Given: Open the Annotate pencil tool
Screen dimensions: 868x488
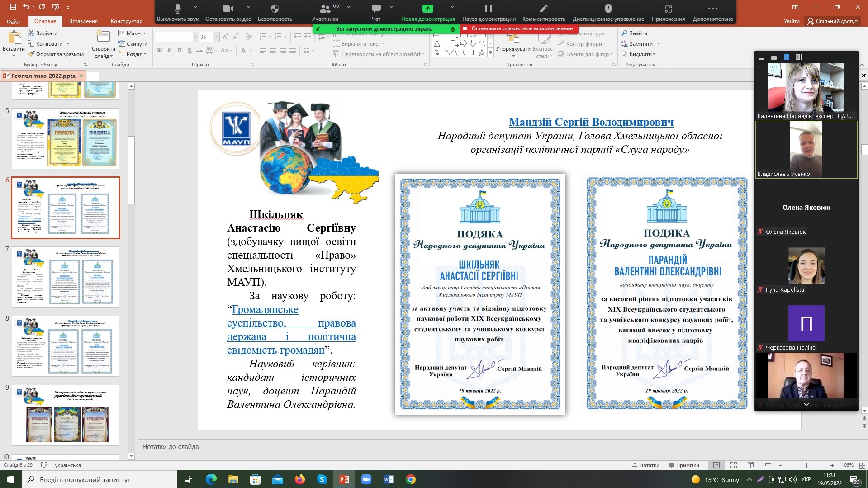Looking at the screenshot, I should [543, 9].
